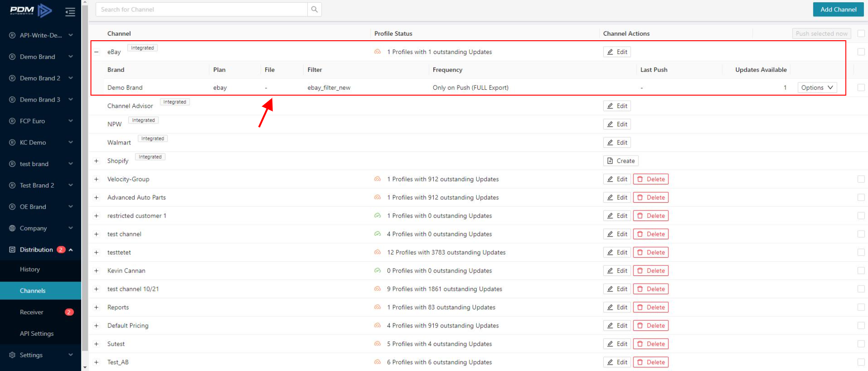Screen dimensions: 868x371
Task: Click the green status icon for test channel
Action: tap(377, 234)
